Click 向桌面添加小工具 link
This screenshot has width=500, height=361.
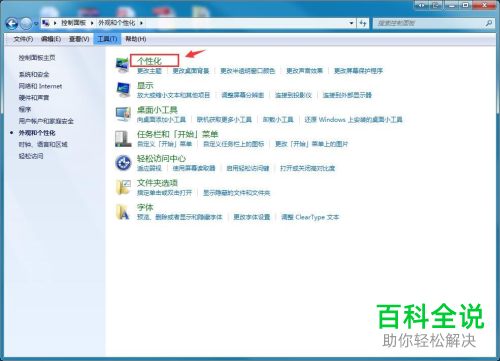pos(161,120)
